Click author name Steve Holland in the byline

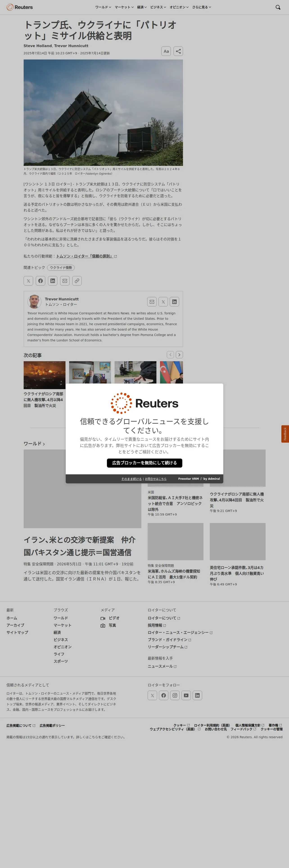pos(38,46)
